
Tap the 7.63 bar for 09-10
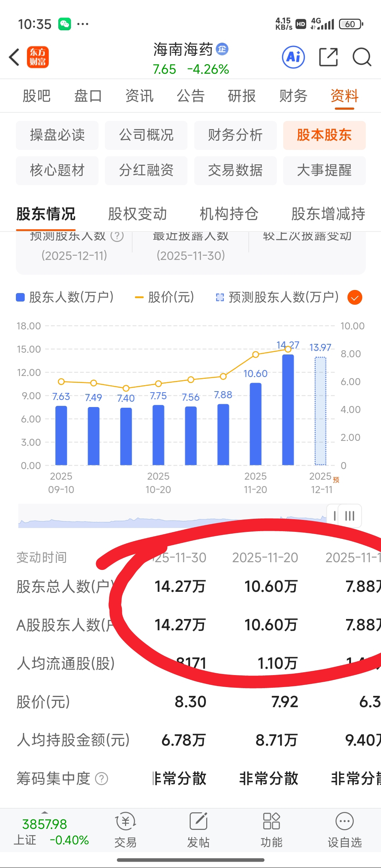point(61,436)
